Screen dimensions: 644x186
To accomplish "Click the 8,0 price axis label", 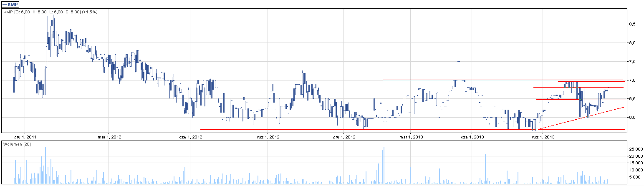I will [632, 43].
